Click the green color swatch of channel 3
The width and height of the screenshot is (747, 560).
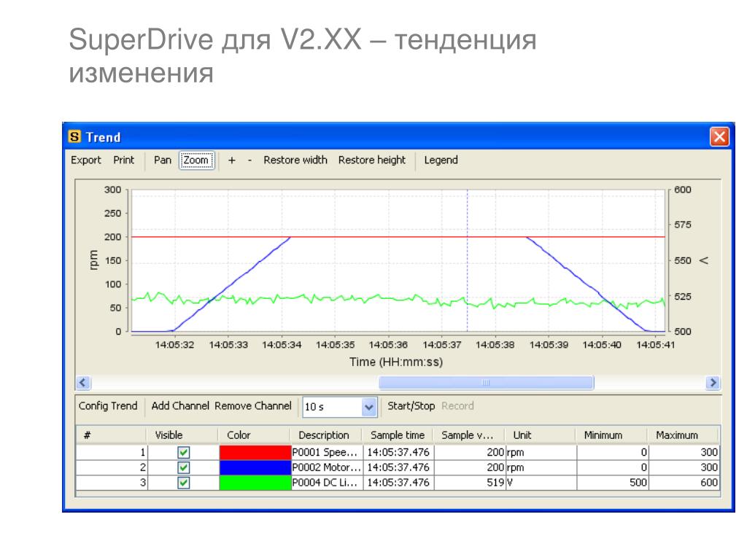click(x=255, y=483)
